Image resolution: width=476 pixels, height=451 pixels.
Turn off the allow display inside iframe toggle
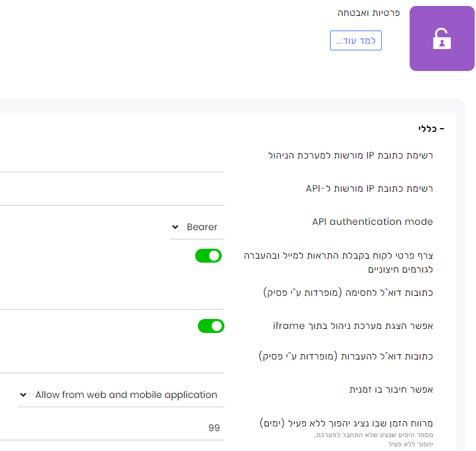(211, 326)
